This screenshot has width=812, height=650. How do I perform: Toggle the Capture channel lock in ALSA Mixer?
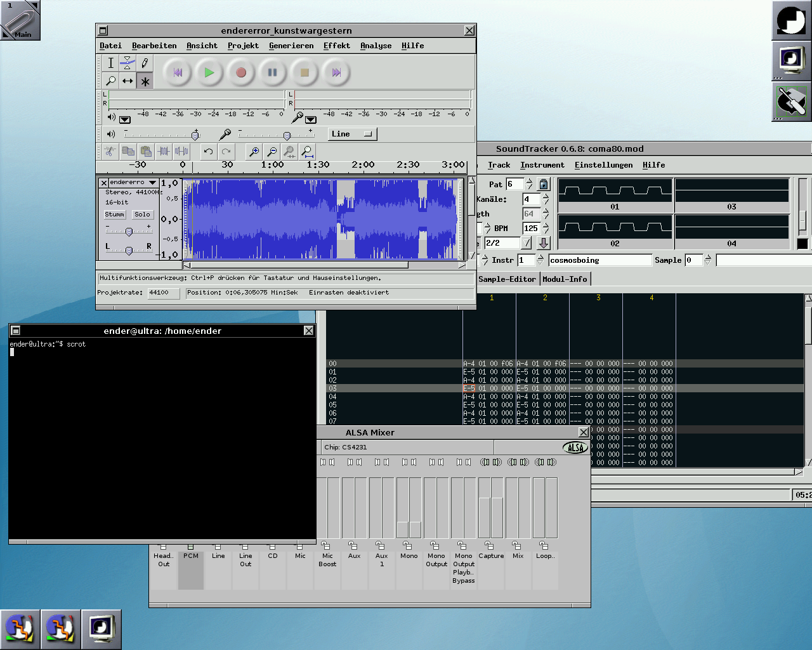coord(489,545)
